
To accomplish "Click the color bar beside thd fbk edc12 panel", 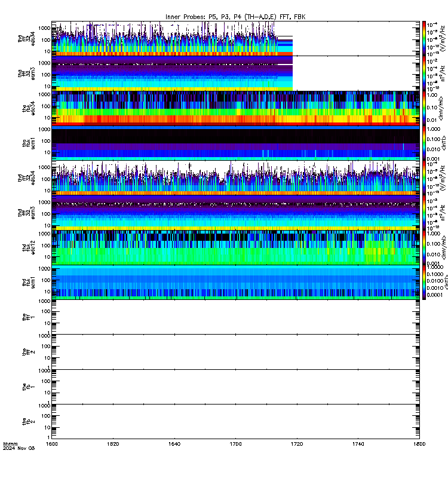I will click(x=424, y=247).
